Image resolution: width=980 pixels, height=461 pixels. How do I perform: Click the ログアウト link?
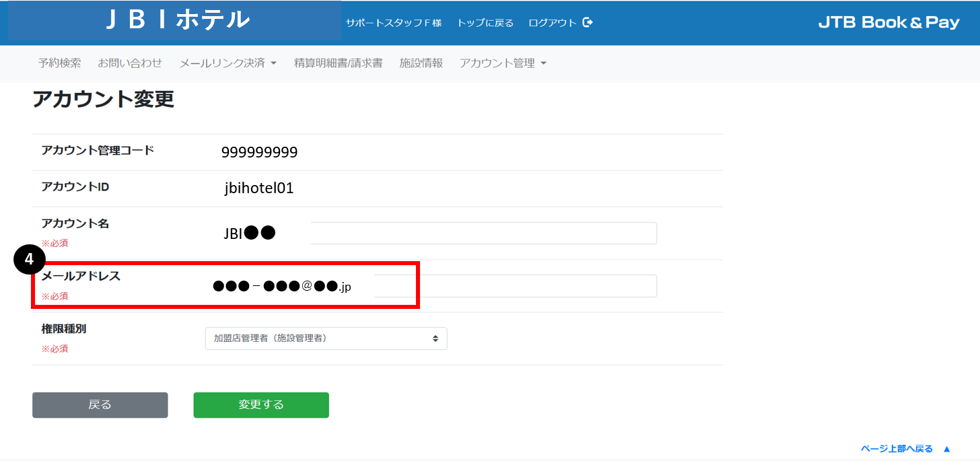(x=553, y=23)
